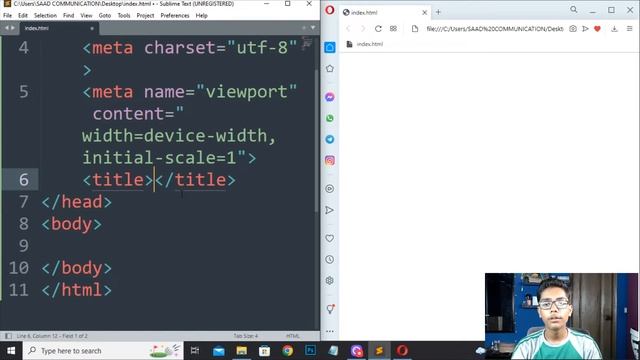Open the Help menu in Sublime Text
This screenshot has width=640, height=360.
pos(202,16)
